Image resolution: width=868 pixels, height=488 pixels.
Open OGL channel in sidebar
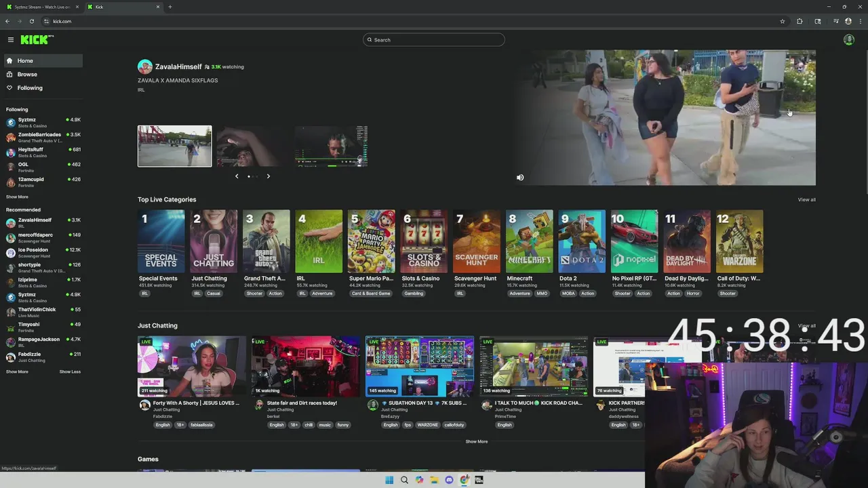point(43,167)
